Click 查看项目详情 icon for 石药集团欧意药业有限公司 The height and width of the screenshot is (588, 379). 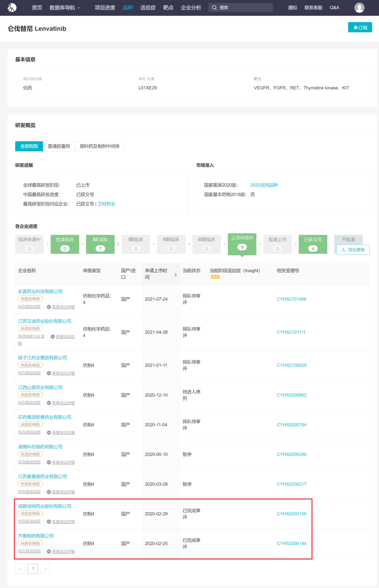(49, 432)
